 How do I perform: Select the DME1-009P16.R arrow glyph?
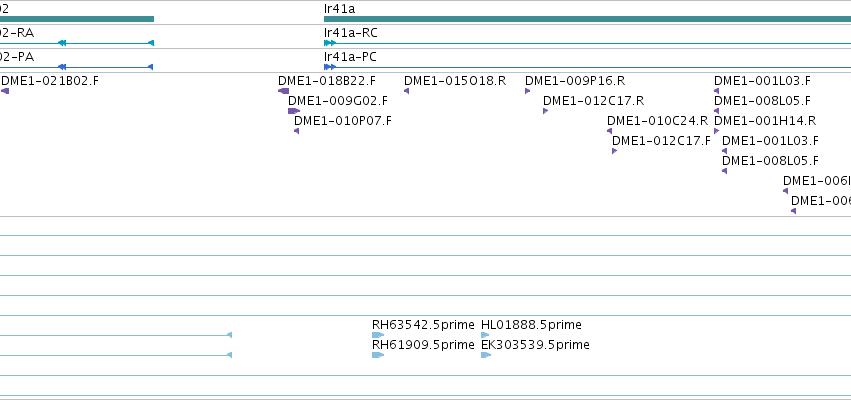pyautogui.click(x=528, y=91)
